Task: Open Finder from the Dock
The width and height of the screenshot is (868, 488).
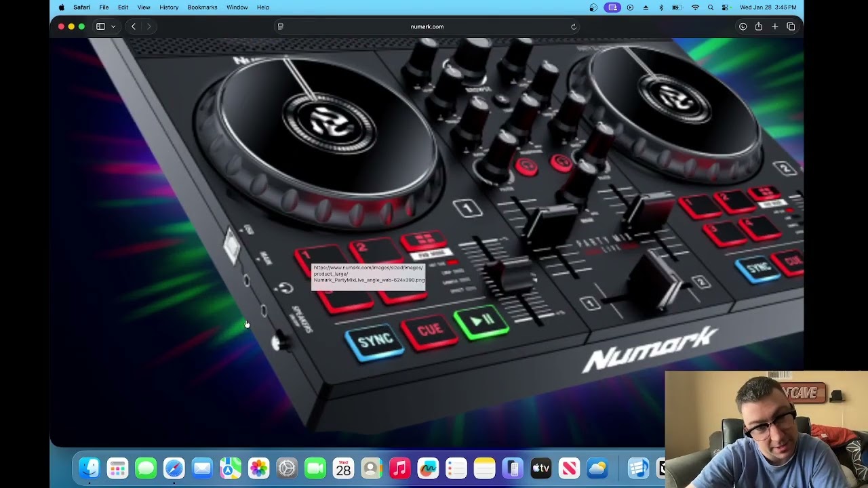Action: pyautogui.click(x=89, y=468)
